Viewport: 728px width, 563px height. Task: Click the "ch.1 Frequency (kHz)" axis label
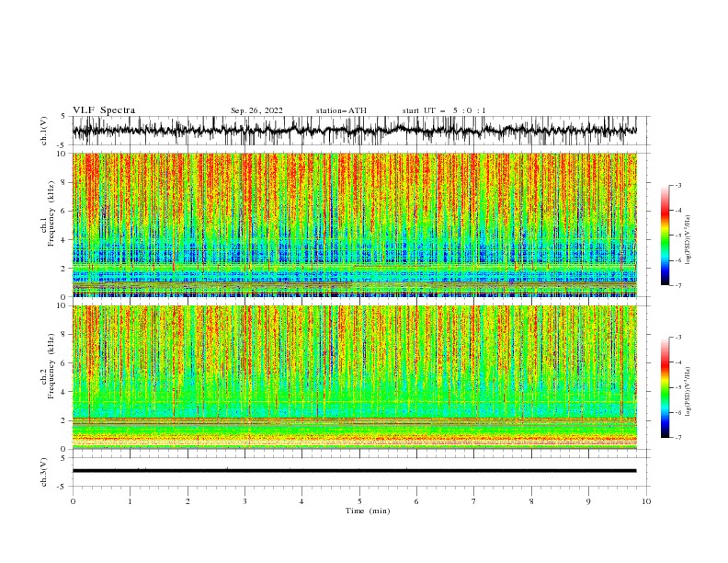pyautogui.click(x=48, y=214)
